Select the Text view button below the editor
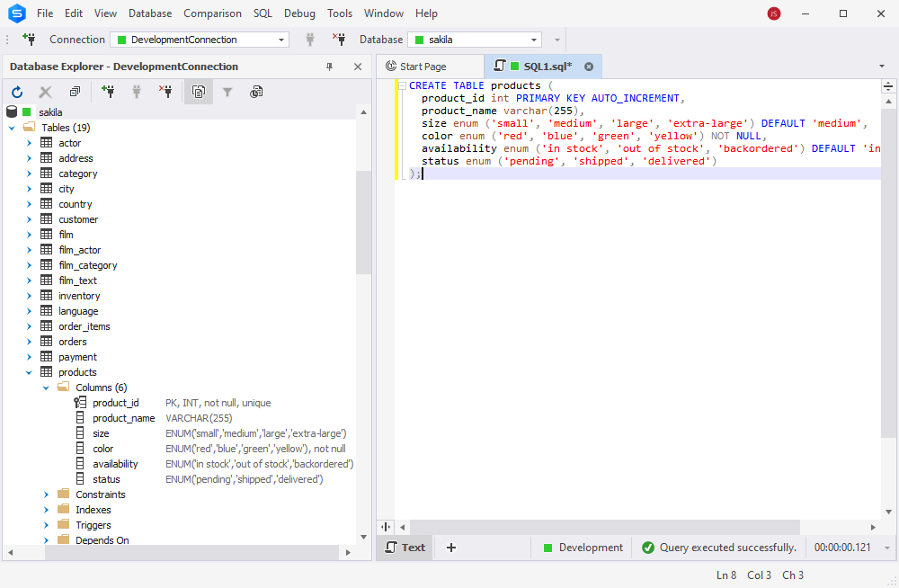 click(x=405, y=548)
